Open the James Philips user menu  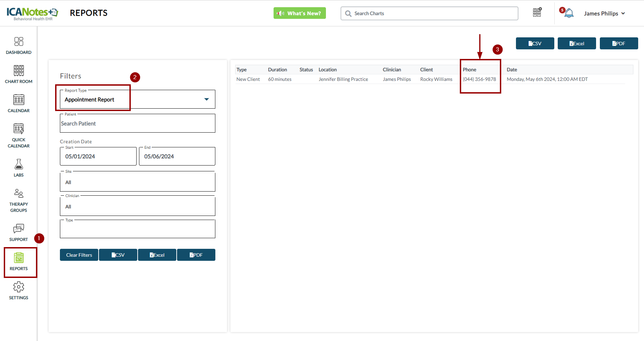pos(604,13)
